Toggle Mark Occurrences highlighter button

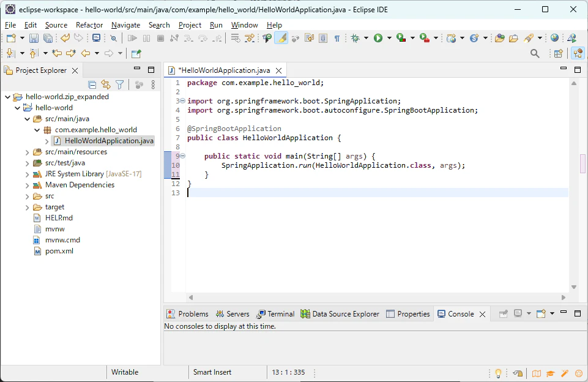point(281,39)
